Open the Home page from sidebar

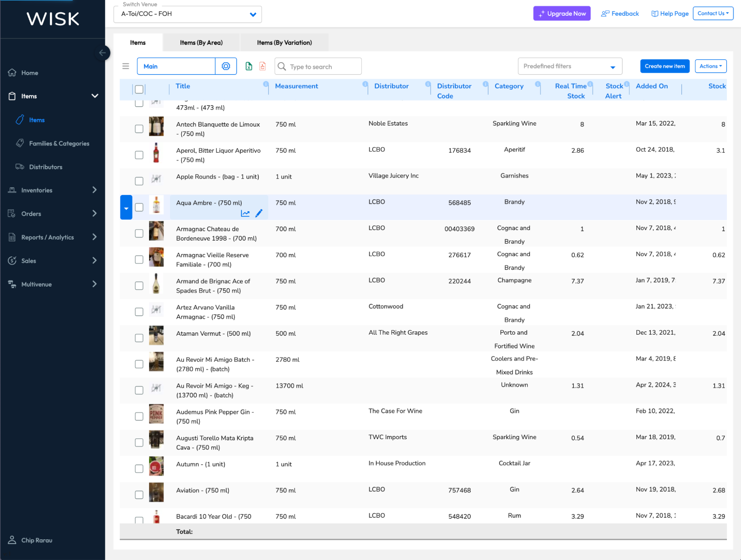(x=30, y=73)
